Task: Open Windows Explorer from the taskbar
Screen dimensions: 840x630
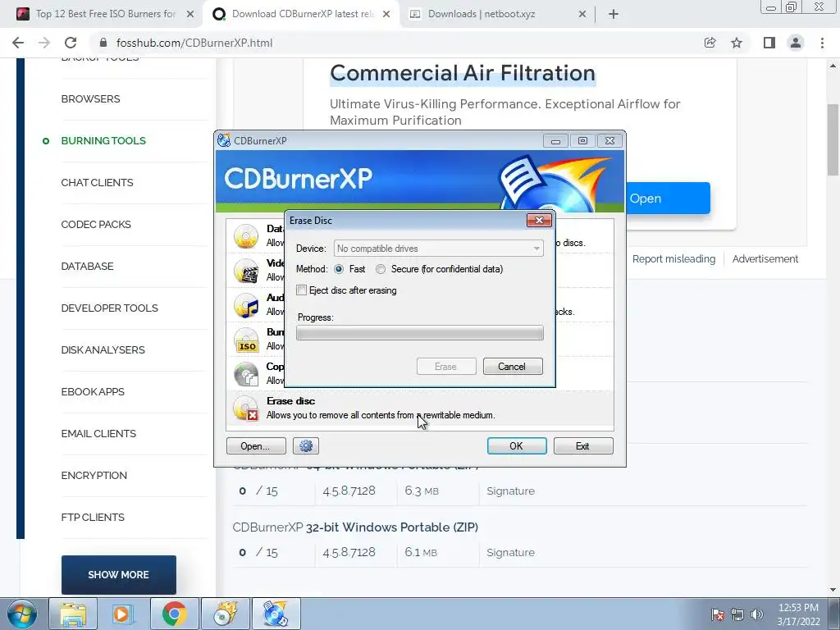Action: tap(73, 614)
